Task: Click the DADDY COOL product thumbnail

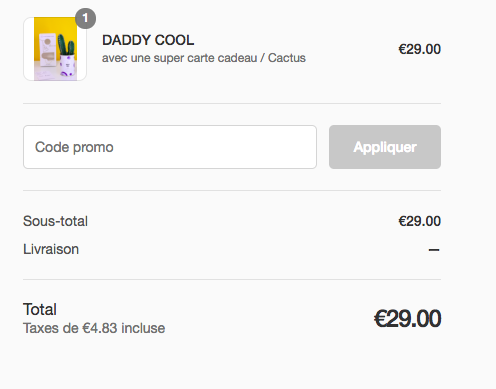Action: (55, 49)
